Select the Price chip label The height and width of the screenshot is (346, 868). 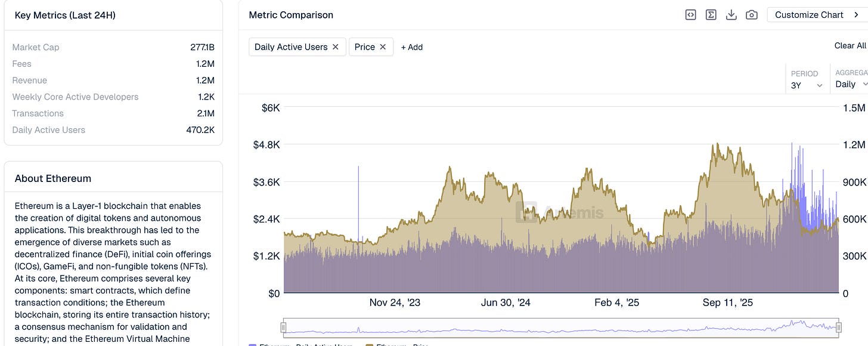click(x=365, y=47)
